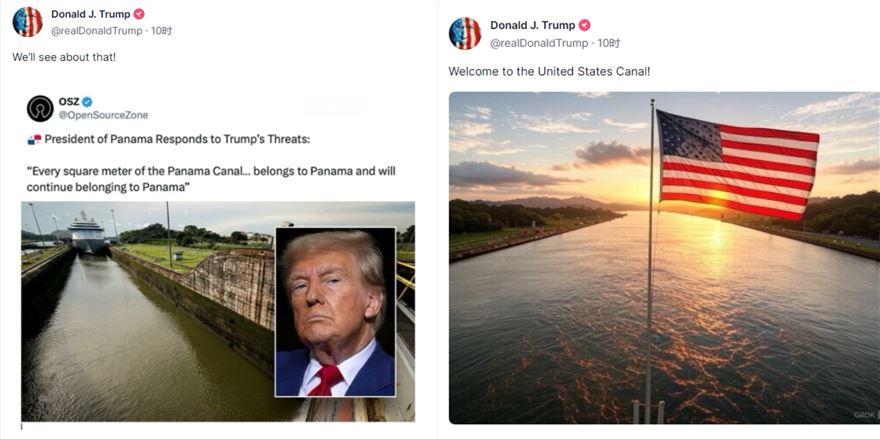Screen dimensions: 880x439
Task: Open @realDonaldTrump handle in right post
Action: (538, 43)
